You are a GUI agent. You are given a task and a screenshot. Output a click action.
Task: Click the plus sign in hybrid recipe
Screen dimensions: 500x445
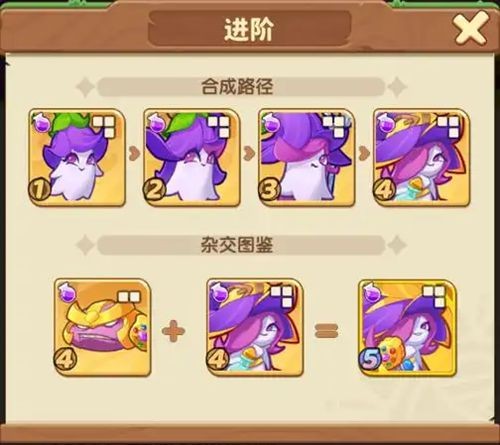tap(173, 331)
